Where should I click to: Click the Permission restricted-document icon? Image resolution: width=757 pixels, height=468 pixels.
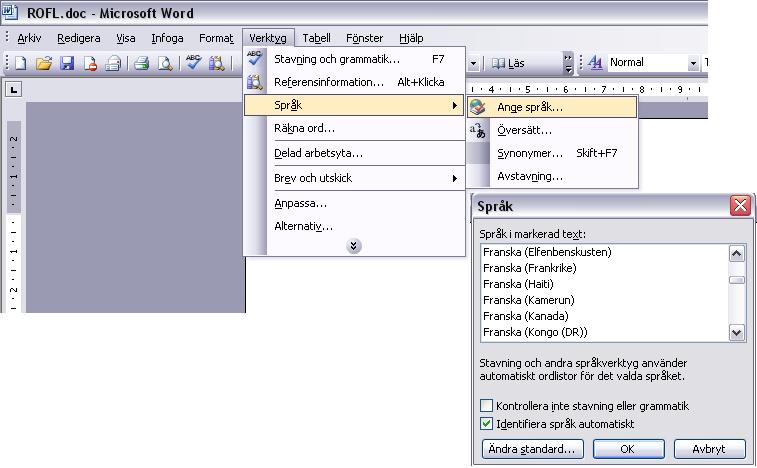pos(90,63)
